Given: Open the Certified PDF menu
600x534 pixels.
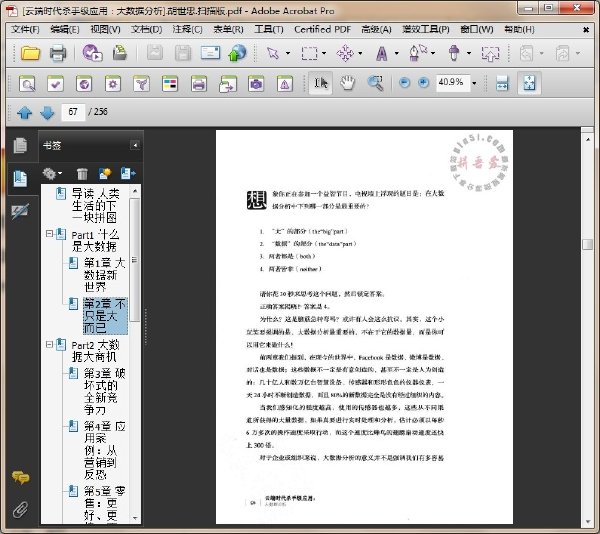Looking at the screenshot, I should (x=322, y=29).
